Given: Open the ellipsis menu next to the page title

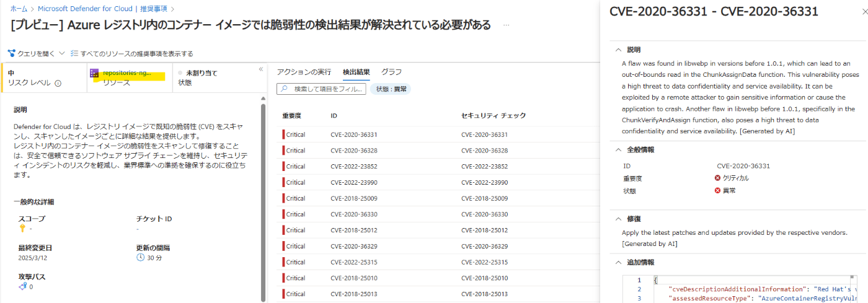Looking at the screenshot, I should pyautogui.click(x=507, y=25).
